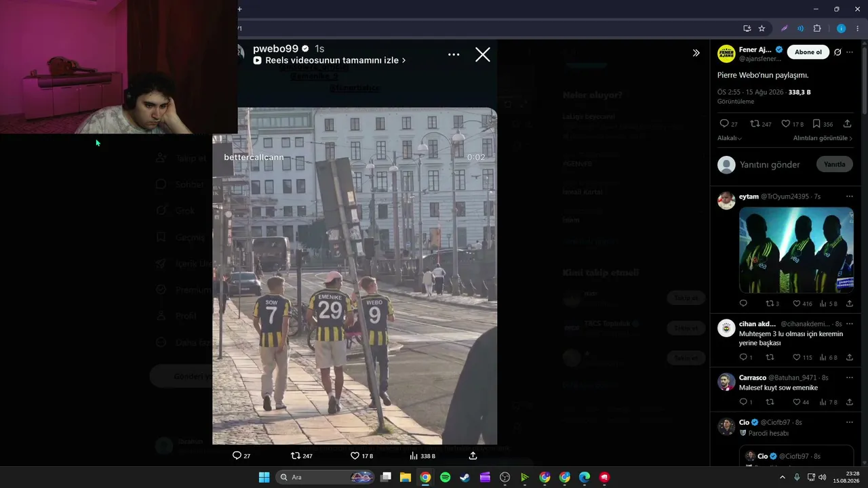
Task: Open the three-dot menu on the pwebo99 reel
Action: coord(454,55)
